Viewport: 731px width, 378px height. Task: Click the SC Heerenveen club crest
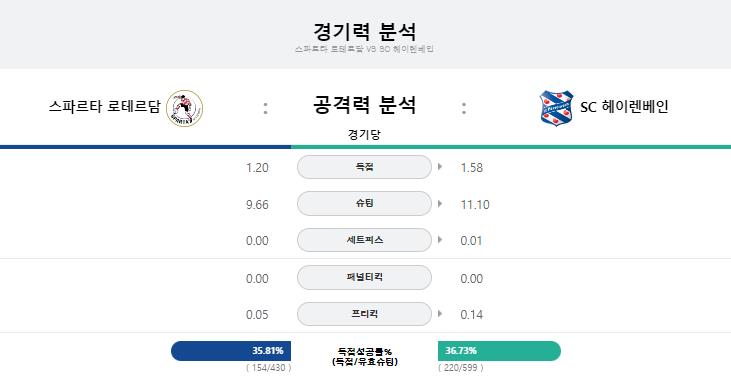(x=557, y=108)
